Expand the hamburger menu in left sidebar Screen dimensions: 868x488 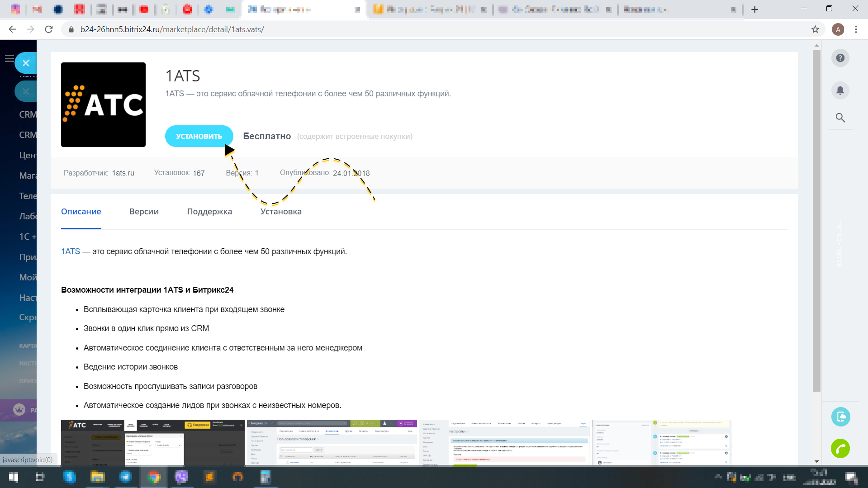(9, 58)
